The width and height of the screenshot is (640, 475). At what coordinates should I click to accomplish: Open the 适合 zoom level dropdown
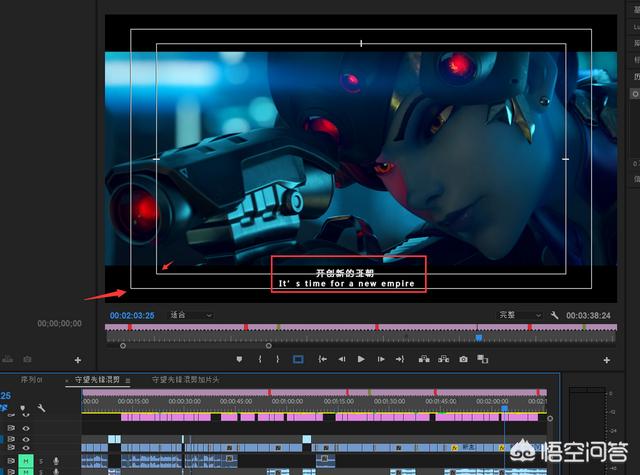tap(191, 315)
